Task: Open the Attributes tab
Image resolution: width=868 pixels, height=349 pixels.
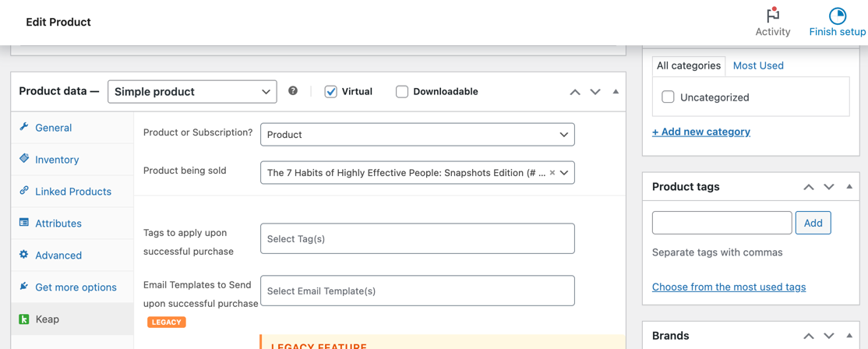Action: [x=72, y=224]
